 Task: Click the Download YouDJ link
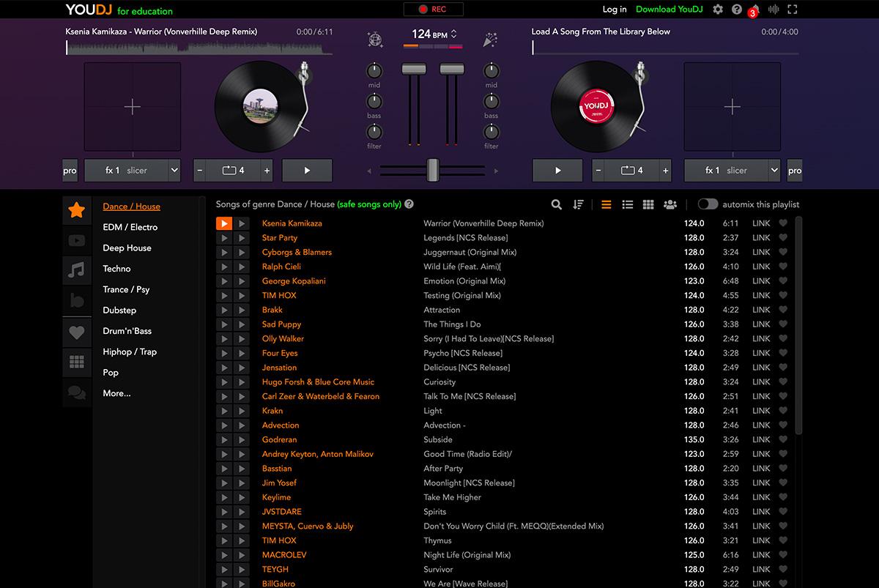coord(669,10)
